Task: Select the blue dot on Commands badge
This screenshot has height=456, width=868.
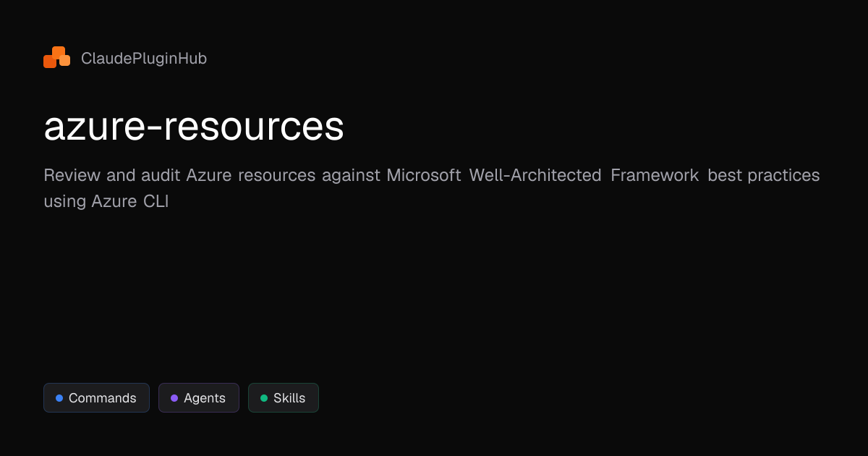Action: click(x=59, y=397)
